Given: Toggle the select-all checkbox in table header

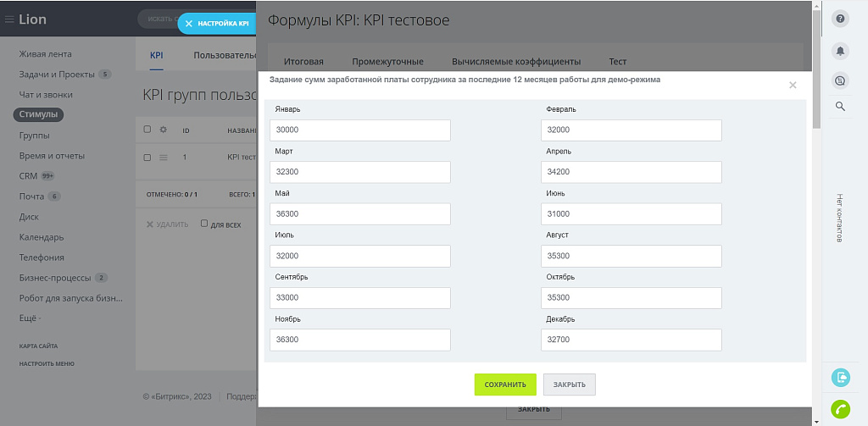Looking at the screenshot, I should [x=147, y=130].
